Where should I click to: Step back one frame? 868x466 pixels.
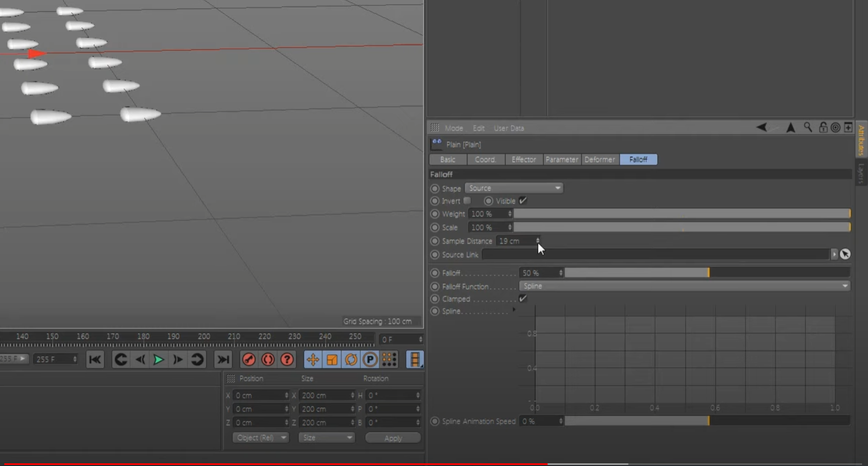pos(140,360)
